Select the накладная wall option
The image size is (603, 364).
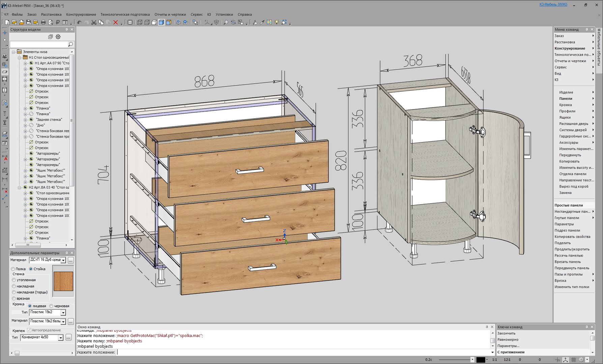click(14, 286)
